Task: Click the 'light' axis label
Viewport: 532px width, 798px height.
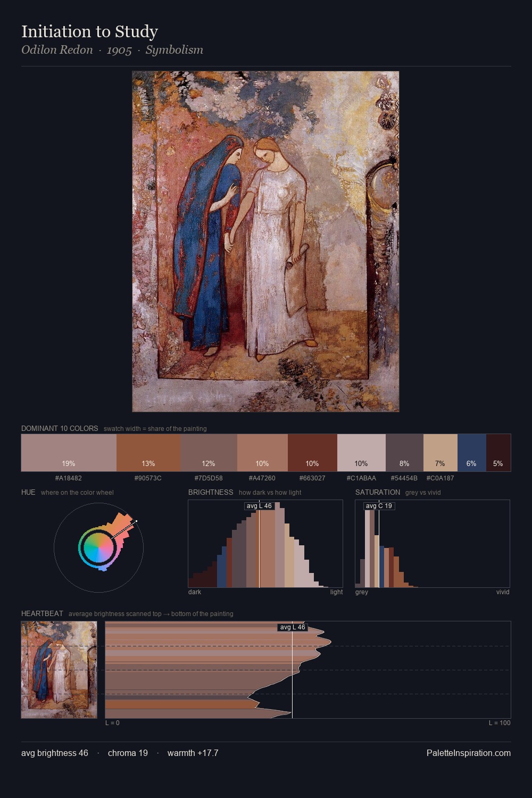Action: 336,592
